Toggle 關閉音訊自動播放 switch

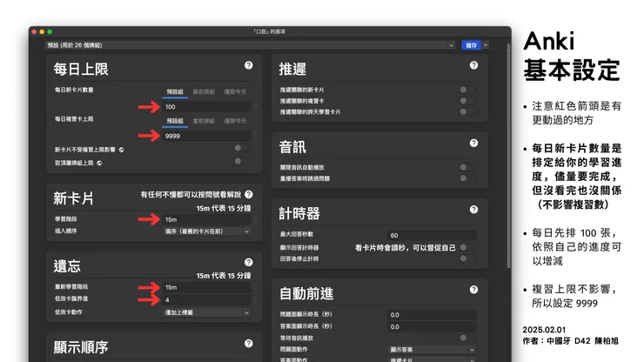pos(467,167)
